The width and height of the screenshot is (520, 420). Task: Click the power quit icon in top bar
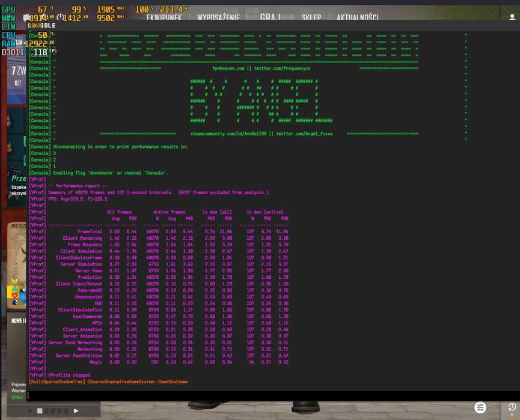click(x=60, y=17)
